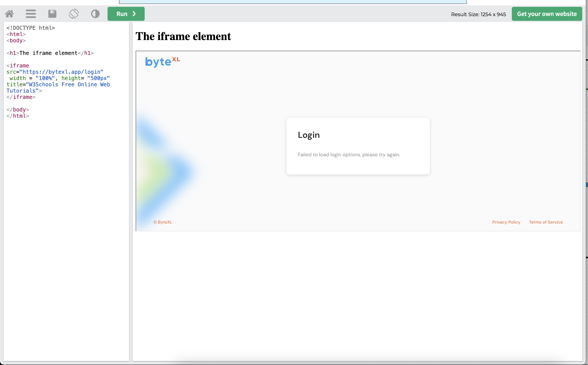Image resolution: width=588 pixels, height=365 pixels.
Task: Click the failed to load login message
Action: pos(349,155)
